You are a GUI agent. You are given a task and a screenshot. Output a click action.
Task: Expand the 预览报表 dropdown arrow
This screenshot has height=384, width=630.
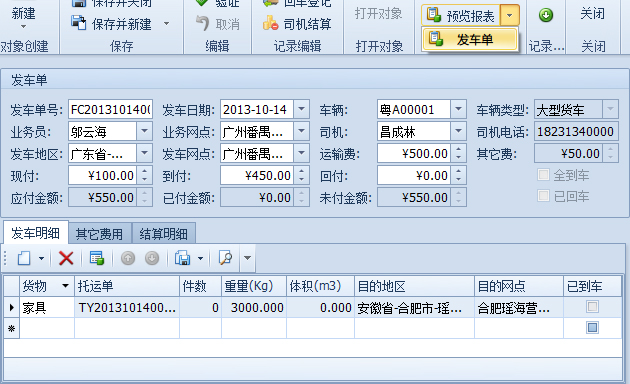coord(509,15)
